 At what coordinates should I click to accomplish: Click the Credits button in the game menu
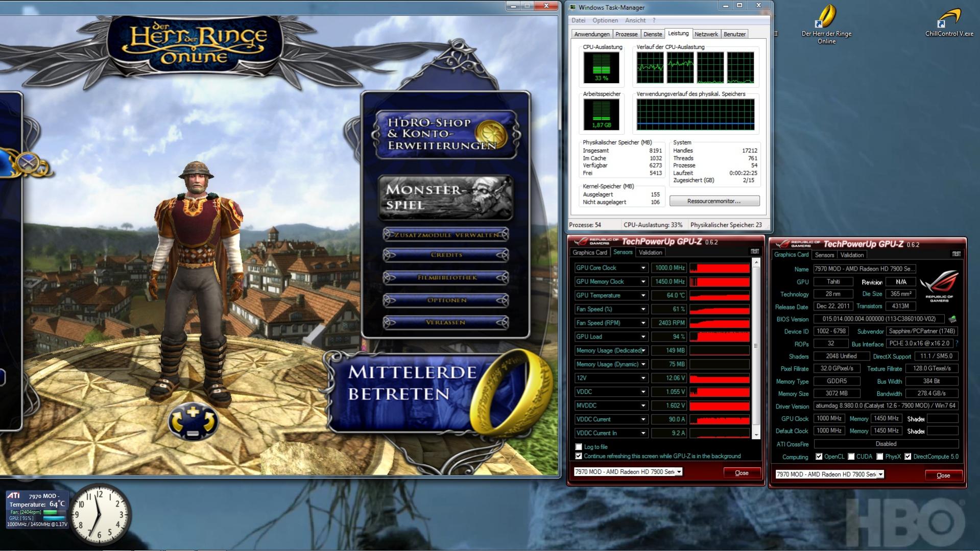[x=446, y=254]
